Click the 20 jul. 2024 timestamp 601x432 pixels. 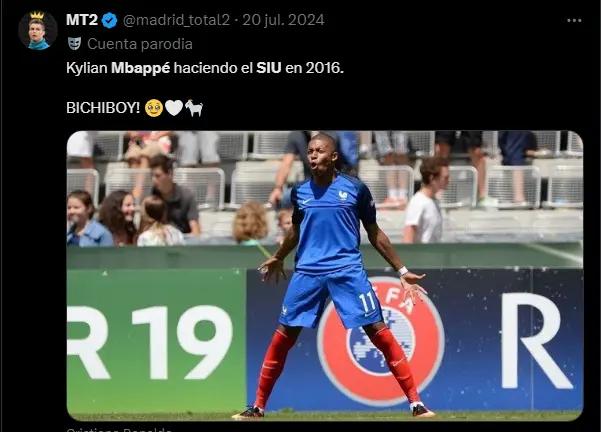[x=283, y=20]
